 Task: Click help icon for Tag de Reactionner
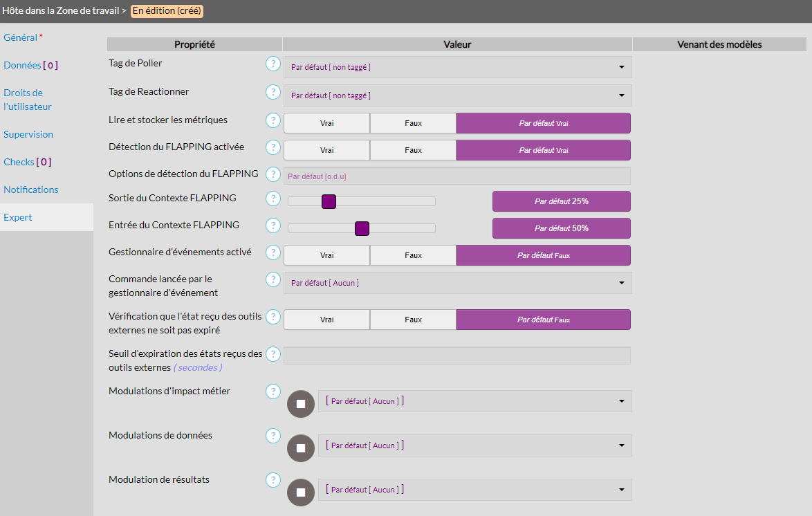point(273,93)
